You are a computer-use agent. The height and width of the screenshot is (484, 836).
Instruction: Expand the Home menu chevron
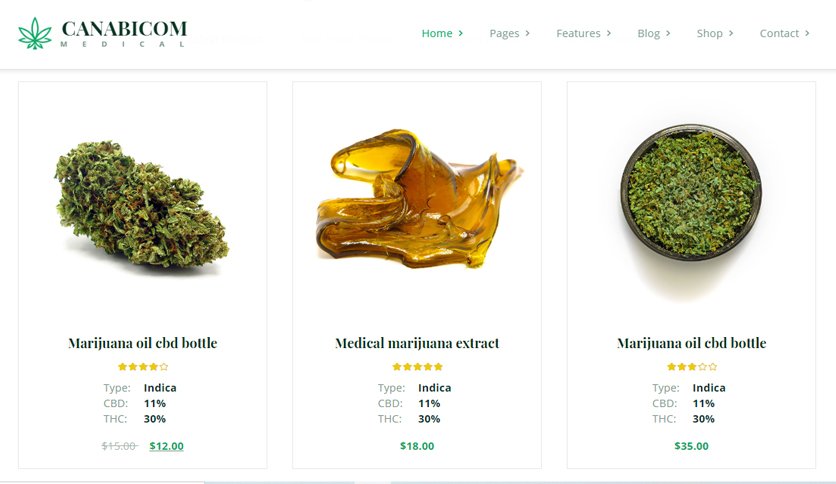tap(461, 33)
